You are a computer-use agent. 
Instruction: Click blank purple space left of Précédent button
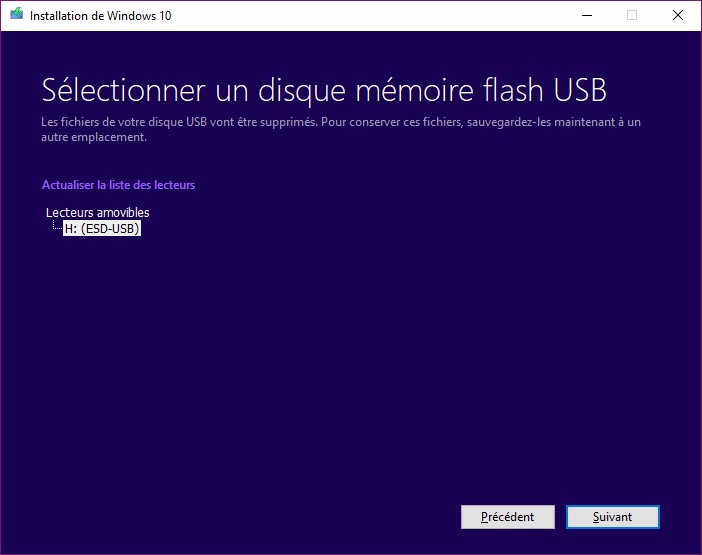[x=250, y=517]
